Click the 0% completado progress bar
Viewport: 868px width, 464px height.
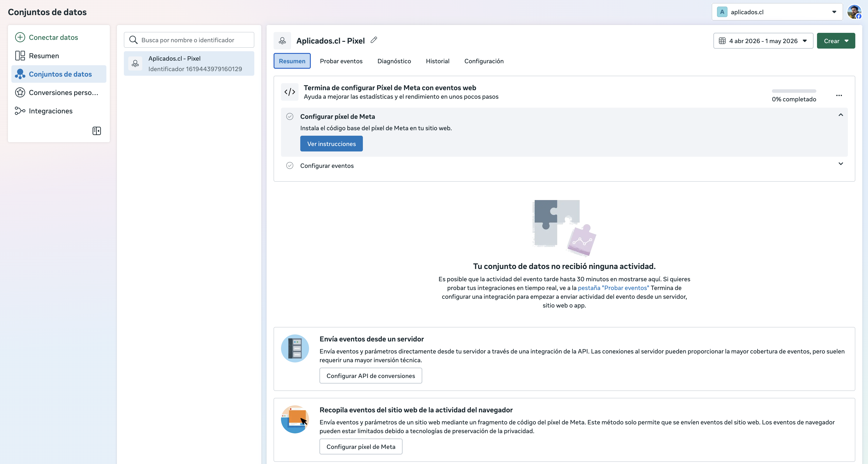794,91
